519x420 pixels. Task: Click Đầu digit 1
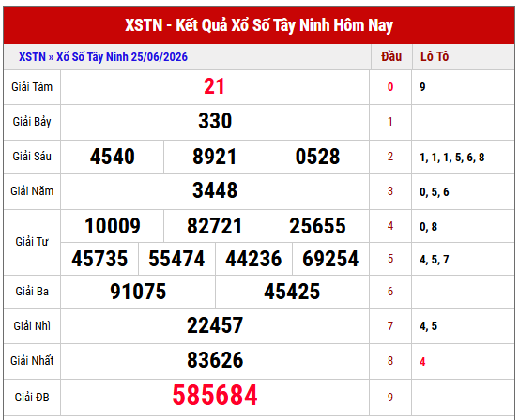point(390,122)
